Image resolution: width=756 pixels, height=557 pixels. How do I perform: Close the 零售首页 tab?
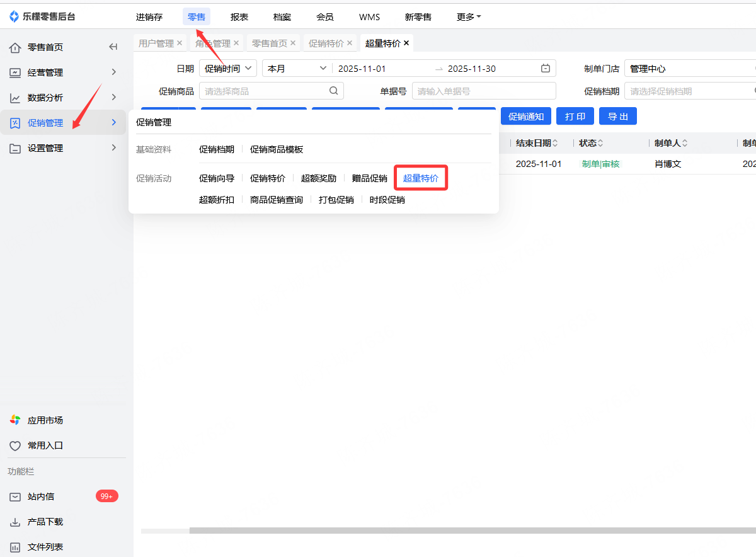coord(293,43)
